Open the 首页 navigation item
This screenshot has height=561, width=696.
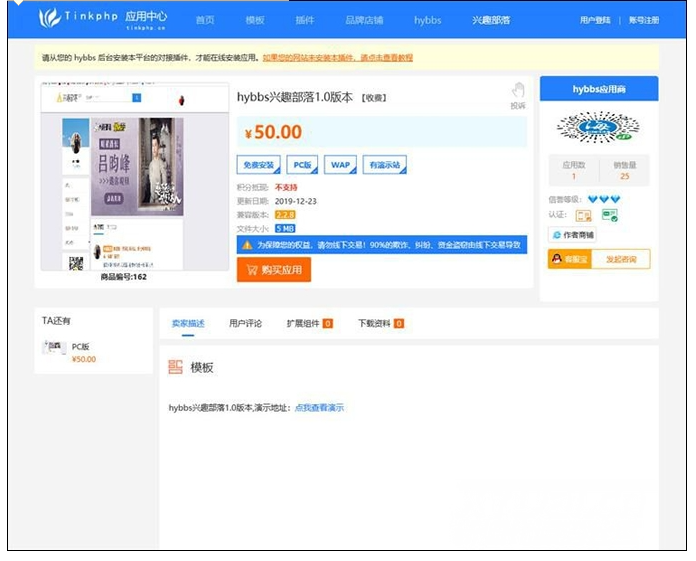pyautogui.click(x=205, y=20)
